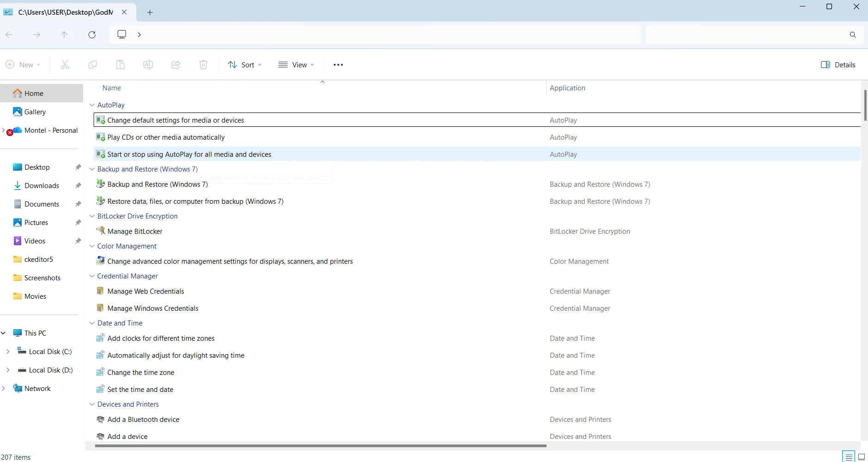868x462 pixels.
Task: Open Movies folder in sidebar
Action: pos(42,296)
